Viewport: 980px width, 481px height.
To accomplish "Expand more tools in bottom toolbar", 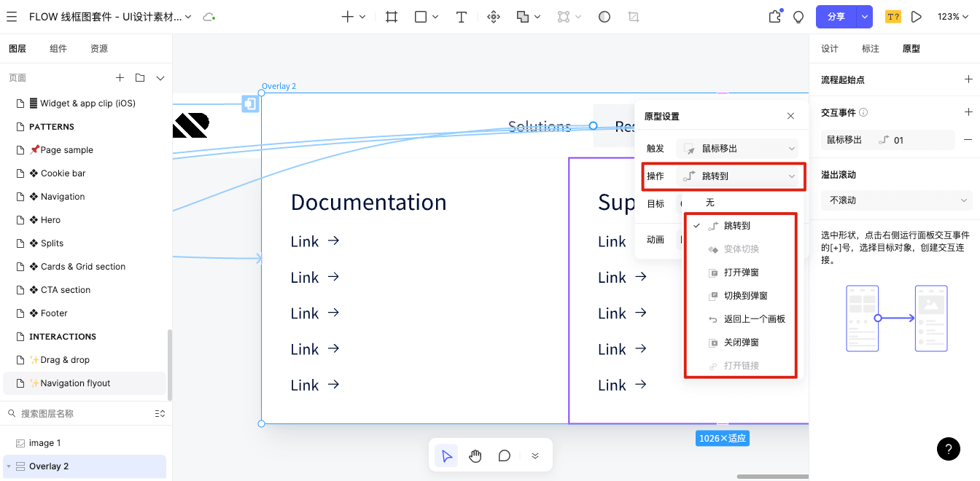I will click(534, 456).
